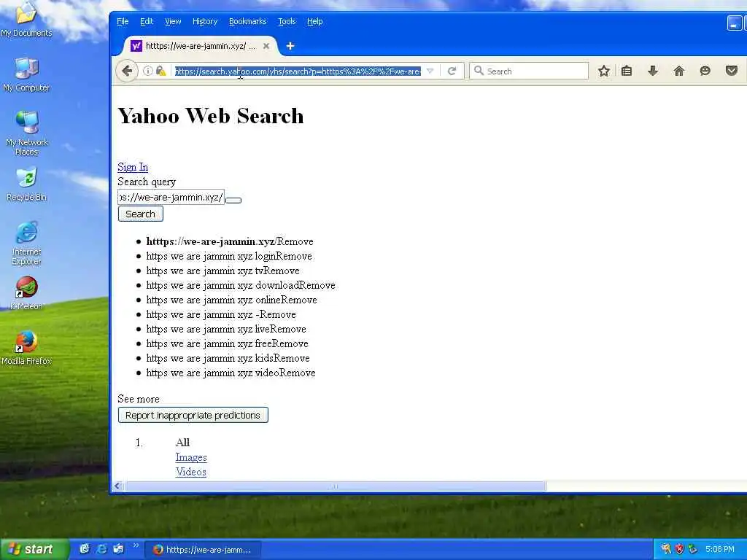Reload the current page
Image resolution: width=747 pixels, height=560 pixels.
tap(452, 71)
